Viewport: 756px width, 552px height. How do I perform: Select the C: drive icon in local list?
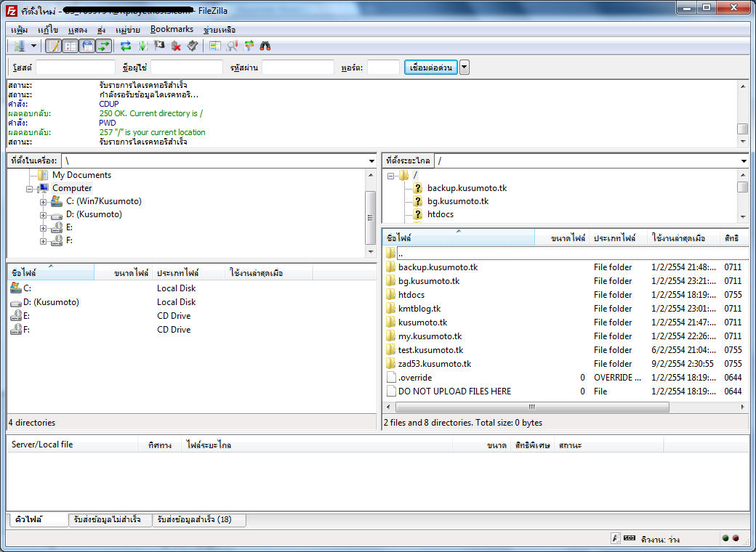[x=16, y=288]
